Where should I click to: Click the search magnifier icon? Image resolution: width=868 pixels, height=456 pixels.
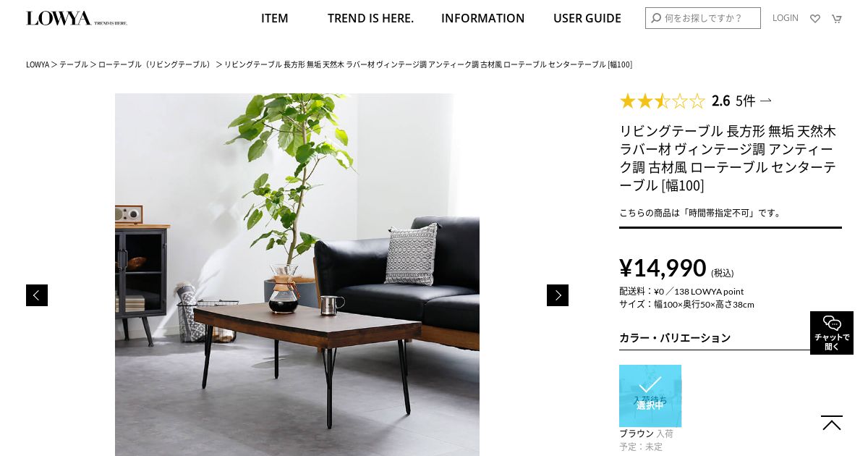point(656,18)
